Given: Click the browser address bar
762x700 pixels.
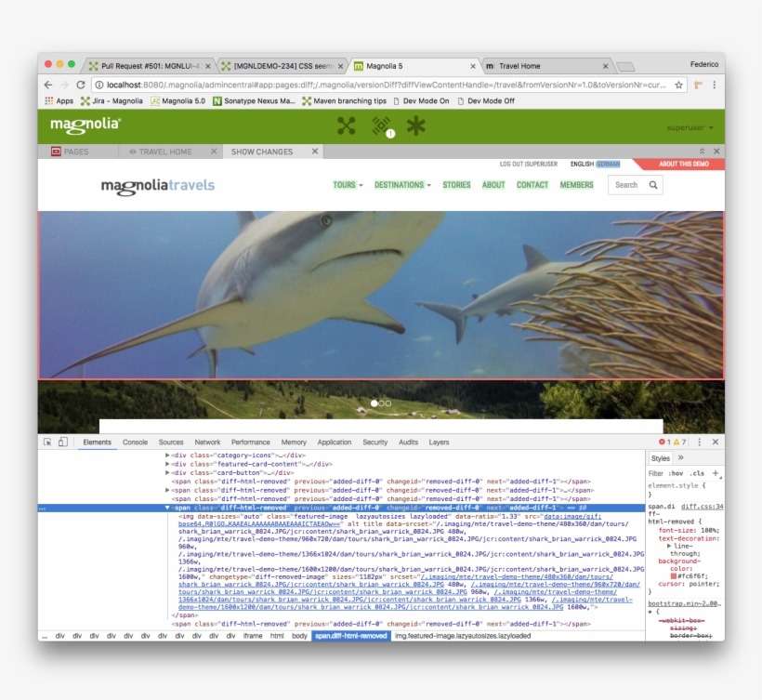Looking at the screenshot, I should pos(372,85).
